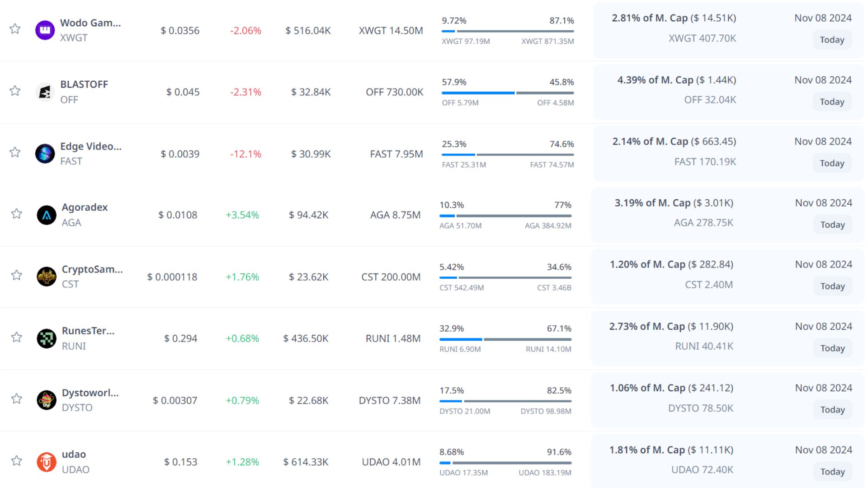Toggle favorite star for BLASTOFF
Viewport: 868px width, 488px height.
[x=15, y=91]
